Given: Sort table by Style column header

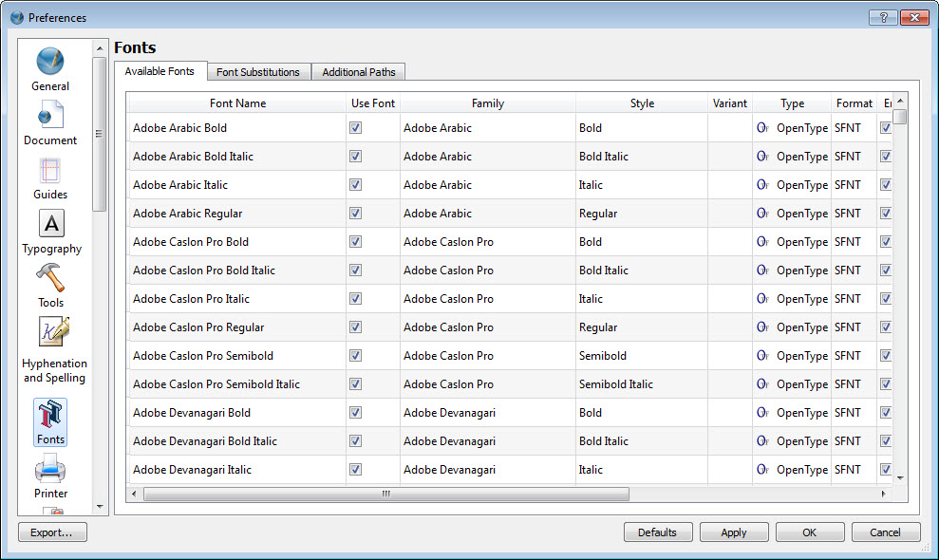Looking at the screenshot, I should (642, 103).
